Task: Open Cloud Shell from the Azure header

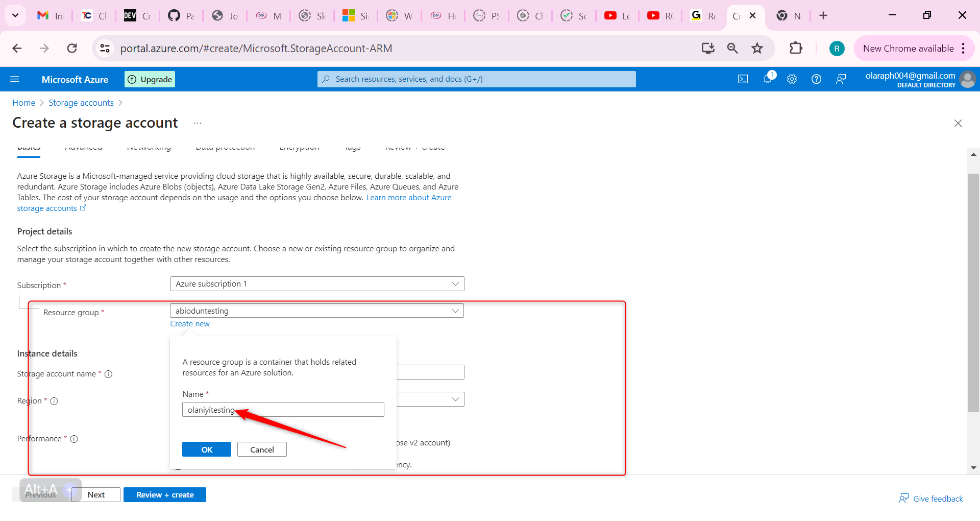Action: click(x=743, y=79)
